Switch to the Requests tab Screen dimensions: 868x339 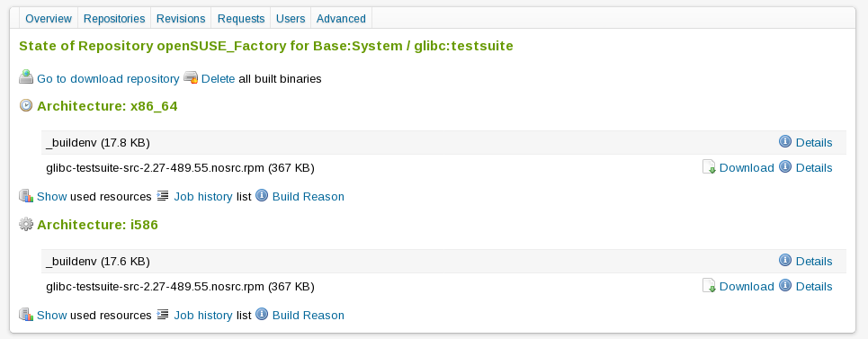click(241, 19)
